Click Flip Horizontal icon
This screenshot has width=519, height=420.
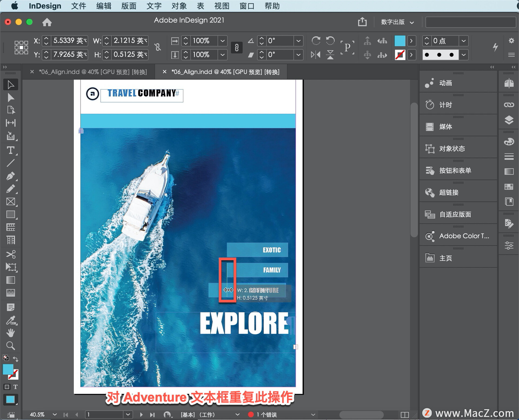316,55
